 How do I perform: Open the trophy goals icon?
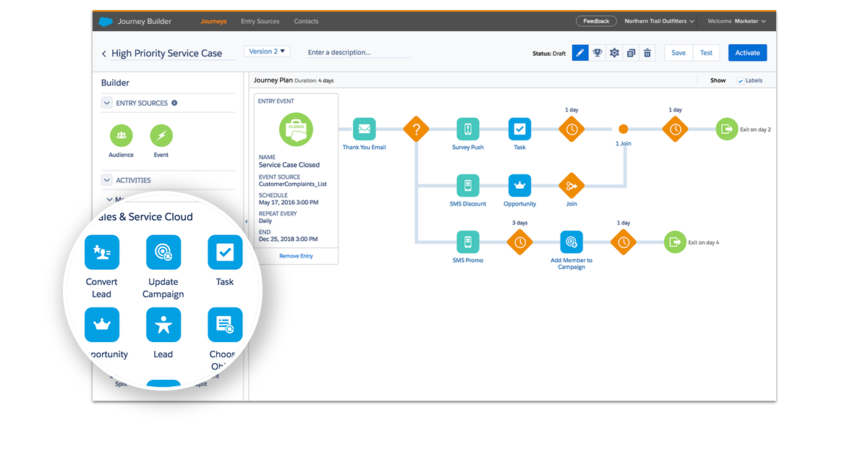coord(597,53)
